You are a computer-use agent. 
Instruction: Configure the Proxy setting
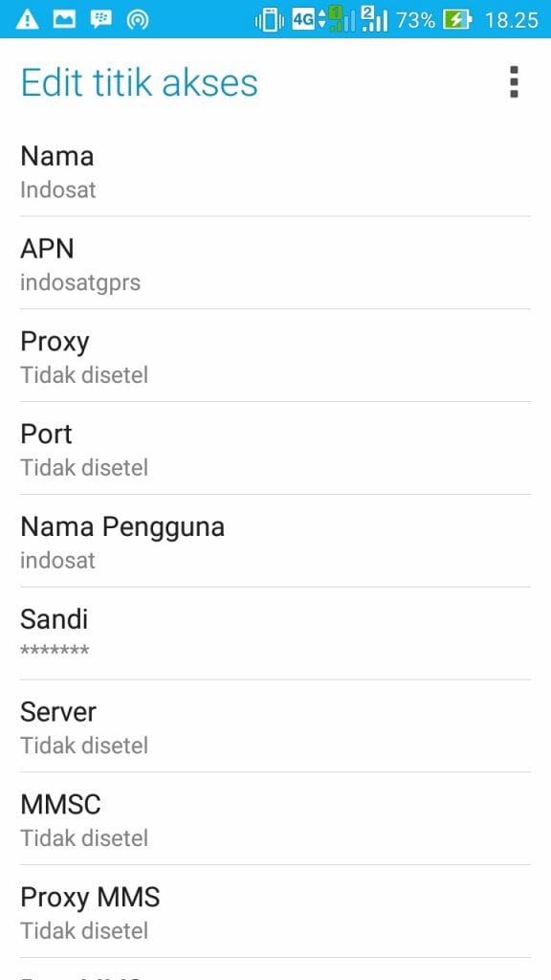275,356
